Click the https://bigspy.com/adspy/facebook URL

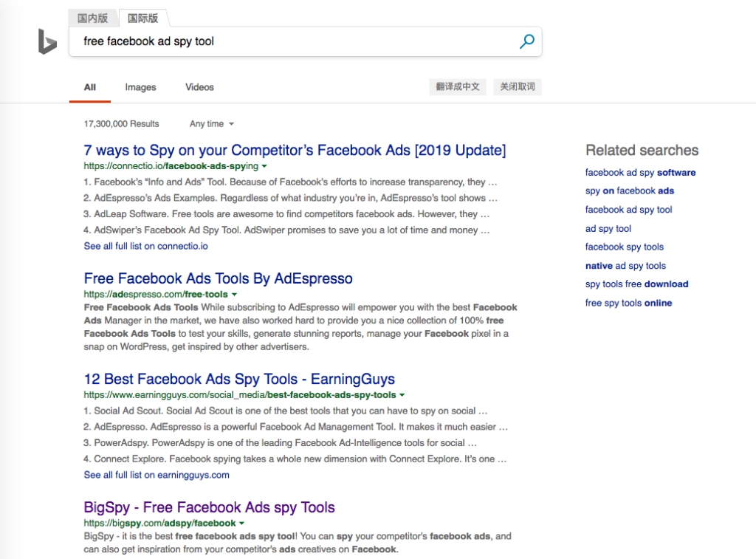click(160, 524)
